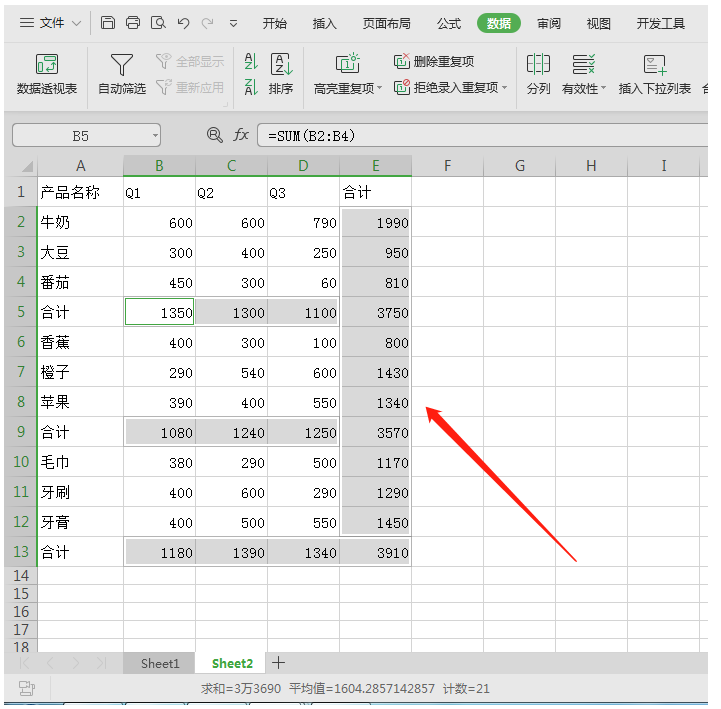Image resolution: width=721 pixels, height=709 pixels.
Task: Click 分列 text to columns
Action: 538,74
